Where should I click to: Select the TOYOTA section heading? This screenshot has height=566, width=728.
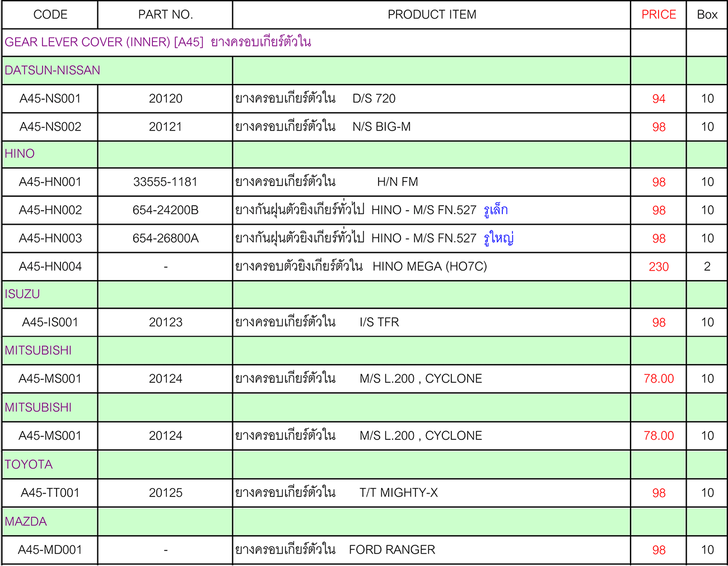29,465
